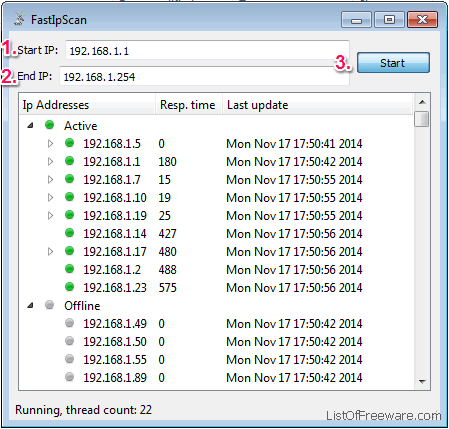The width and height of the screenshot is (449, 429).
Task: Sort by the Last update column header
Action: (317, 105)
